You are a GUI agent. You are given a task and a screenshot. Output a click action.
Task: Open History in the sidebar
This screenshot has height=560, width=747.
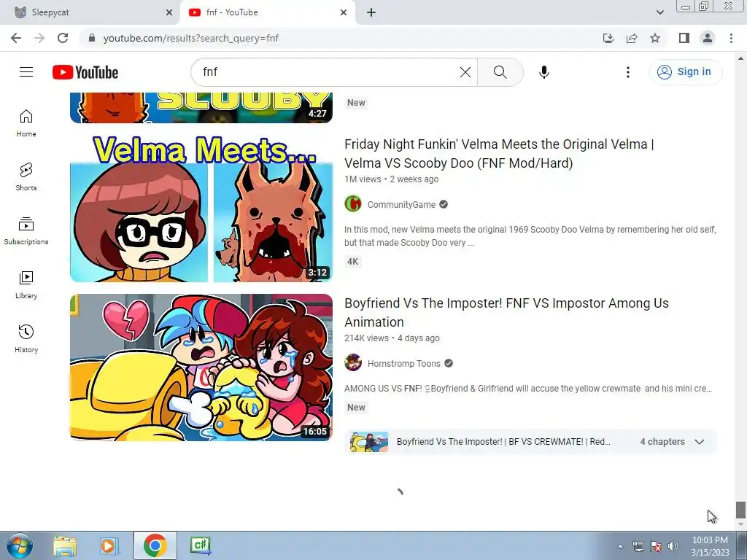(x=26, y=338)
